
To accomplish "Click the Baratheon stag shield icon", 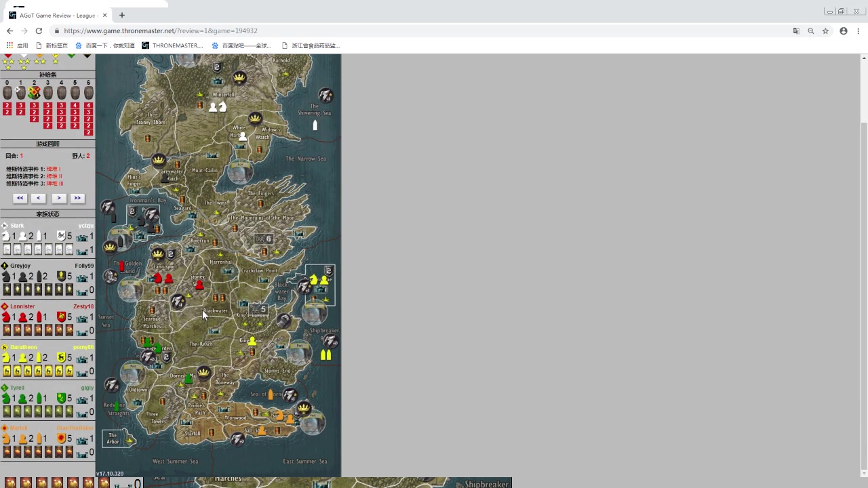I will click(61, 358).
